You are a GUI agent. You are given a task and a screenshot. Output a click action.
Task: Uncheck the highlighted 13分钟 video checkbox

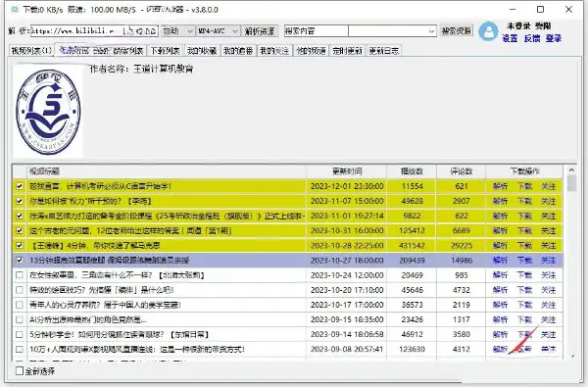pyautogui.click(x=20, y=261)
